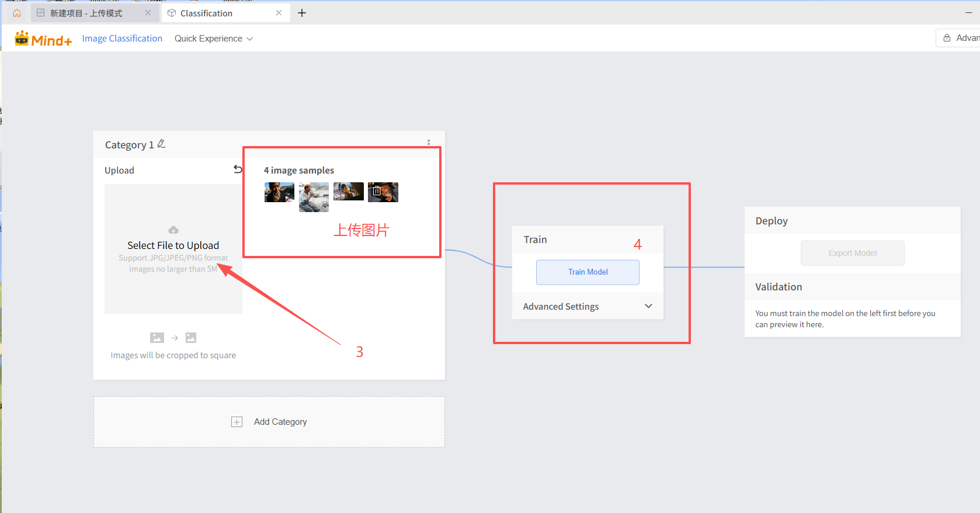The image size is (980, 513).
Task: Click the plus icon for Add Category
Action: click(237, 422)
